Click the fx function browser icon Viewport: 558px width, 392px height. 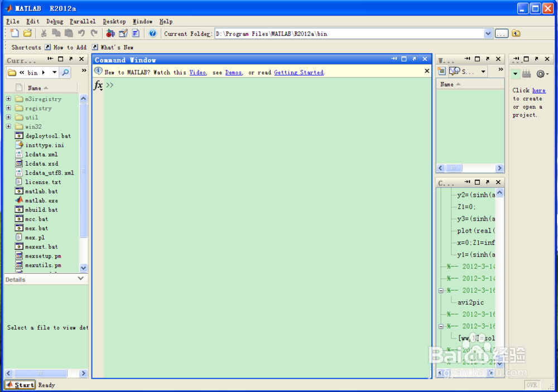pos(98,85)
